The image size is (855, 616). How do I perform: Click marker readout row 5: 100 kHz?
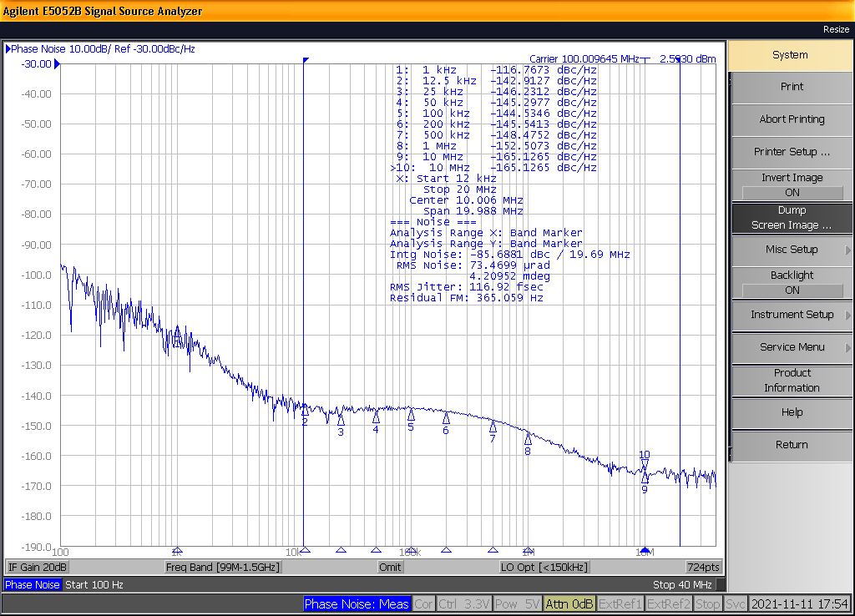[x=496, y=114]
